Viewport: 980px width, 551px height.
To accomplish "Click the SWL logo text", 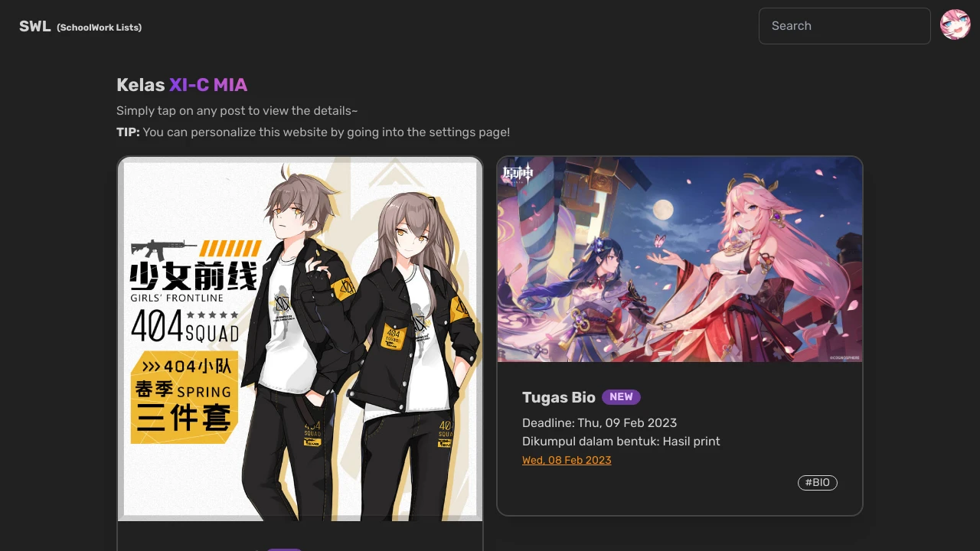I will tap(35, 26).
